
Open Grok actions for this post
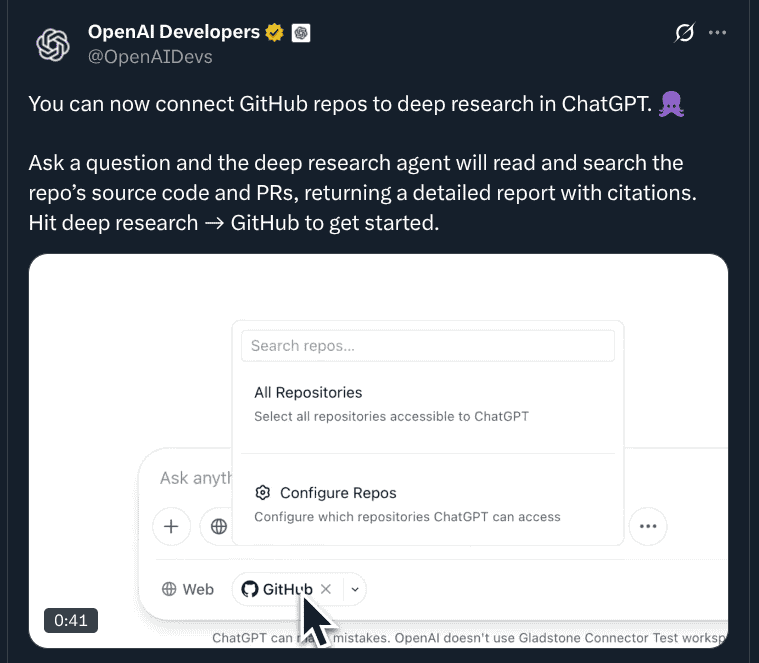click(685, 33)
